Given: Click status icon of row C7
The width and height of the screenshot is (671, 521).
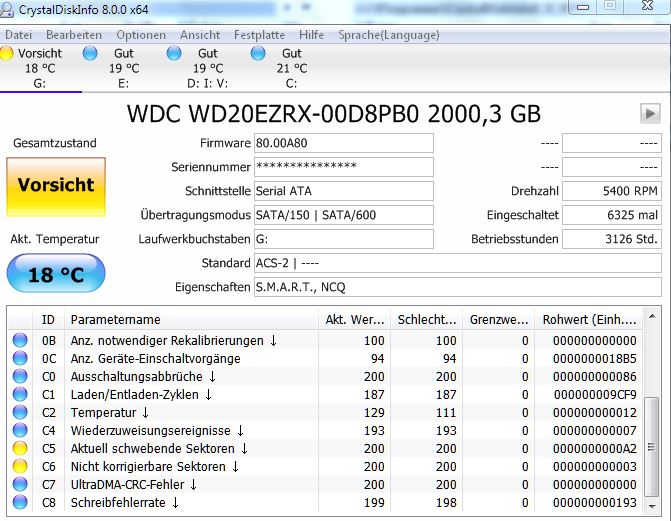Looking at the screenshot, I should (20, 484).
